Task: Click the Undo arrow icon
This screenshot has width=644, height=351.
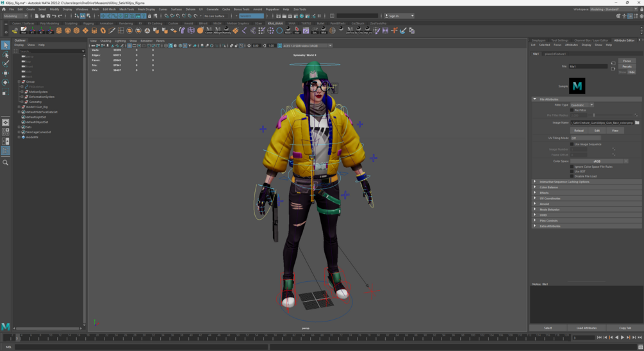Action: (54, 16)
